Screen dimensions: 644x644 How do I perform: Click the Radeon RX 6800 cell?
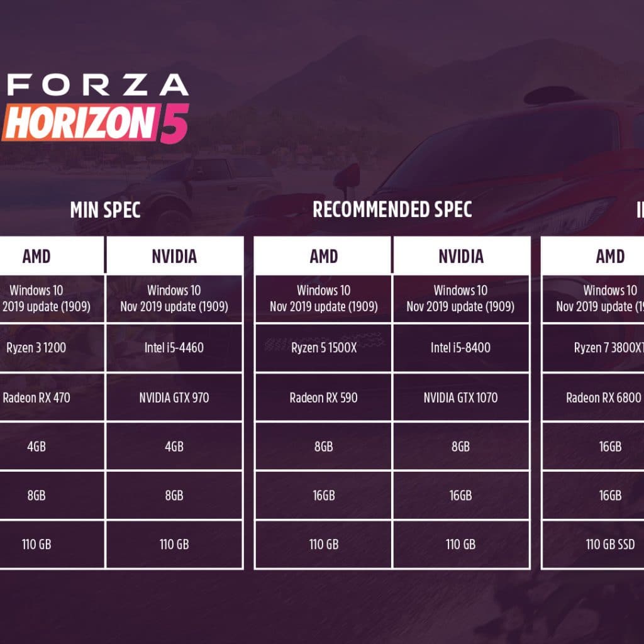click(603, 397)
